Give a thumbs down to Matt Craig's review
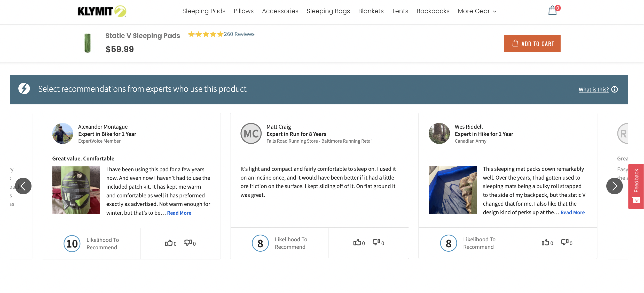Image resolution: width=644 pixels, height=293 pixels. 377,243
